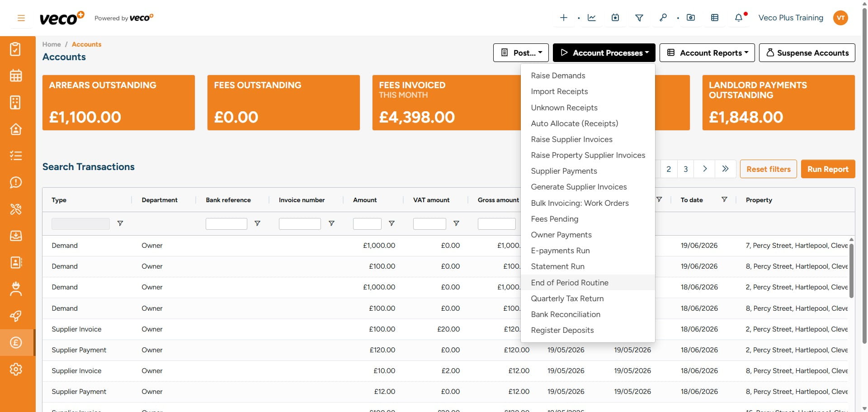Click the filter funnel in top toolbar
Screen dimensions: 868x412
[x=639, y=18]
